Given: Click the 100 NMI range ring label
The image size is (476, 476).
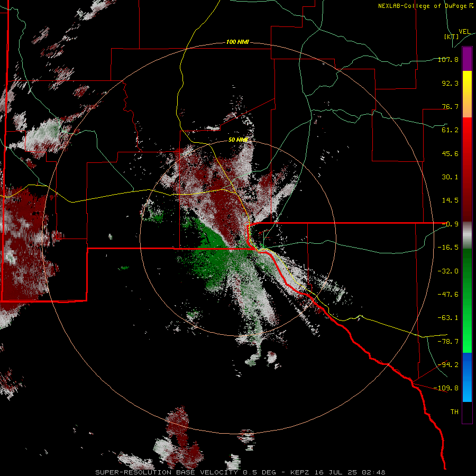Looking at the screenshot, I should (x=237, y=42).
